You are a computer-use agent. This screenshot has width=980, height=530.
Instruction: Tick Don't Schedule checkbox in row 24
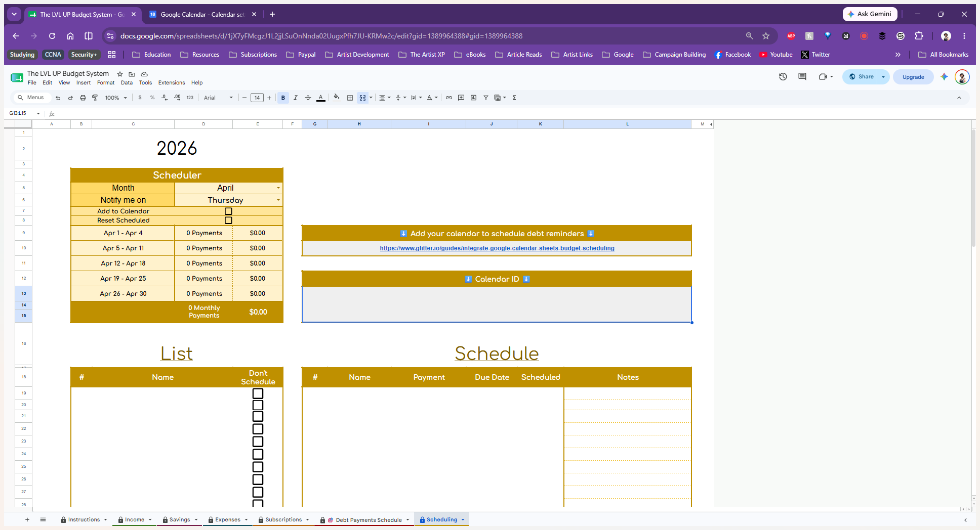pos(258,454)
